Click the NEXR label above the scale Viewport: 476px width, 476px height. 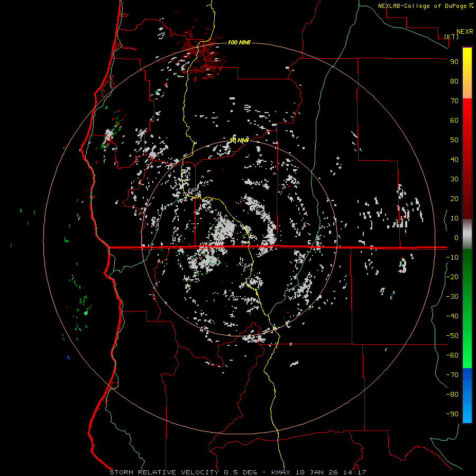(465, 32)
